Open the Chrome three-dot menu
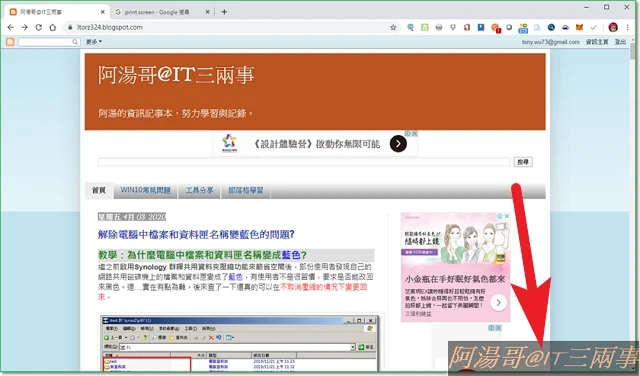 coord(627,27)
